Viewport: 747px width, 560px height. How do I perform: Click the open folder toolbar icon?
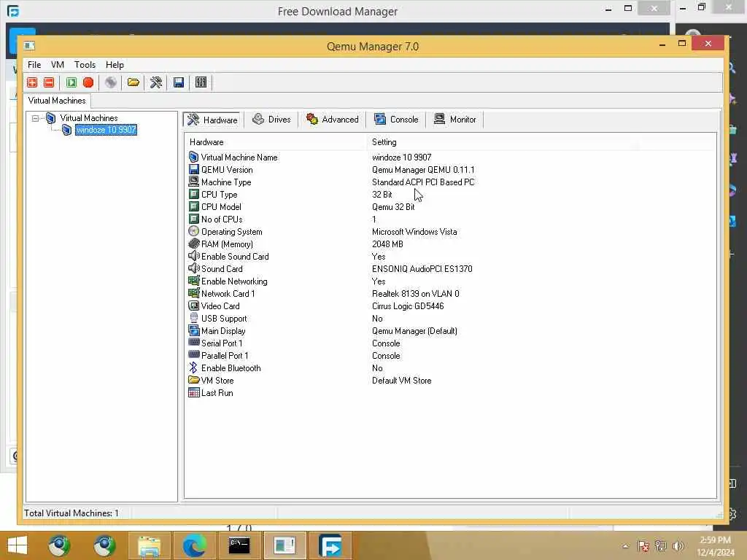click(133, 82)
